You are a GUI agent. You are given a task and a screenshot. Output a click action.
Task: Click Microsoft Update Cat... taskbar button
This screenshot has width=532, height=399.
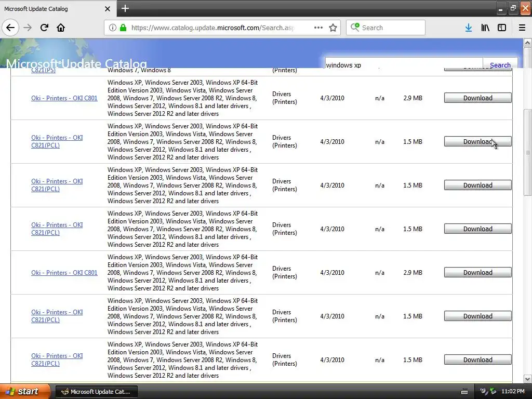[x=96, y=392]
